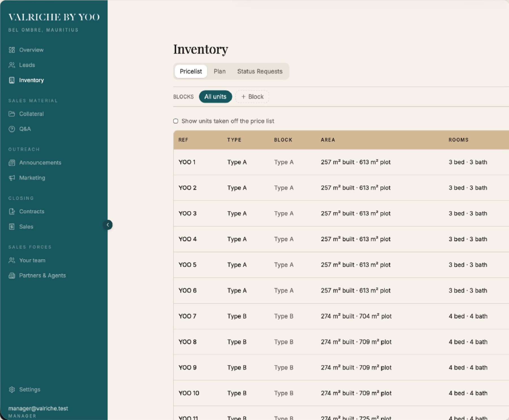Open Announcements under Outreach
This screenshot has width=509, height=420.
pos(40,163)
